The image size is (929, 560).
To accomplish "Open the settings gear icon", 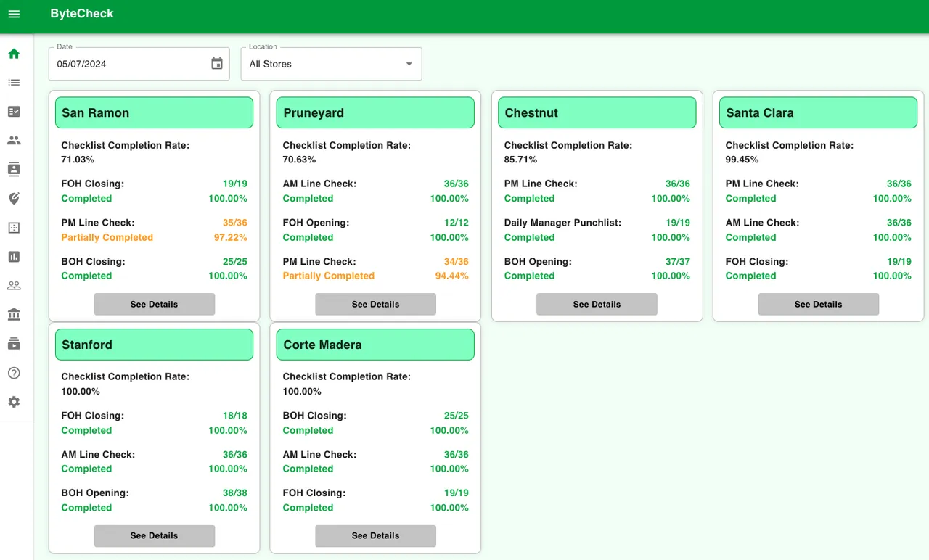I will pos(14,402).
